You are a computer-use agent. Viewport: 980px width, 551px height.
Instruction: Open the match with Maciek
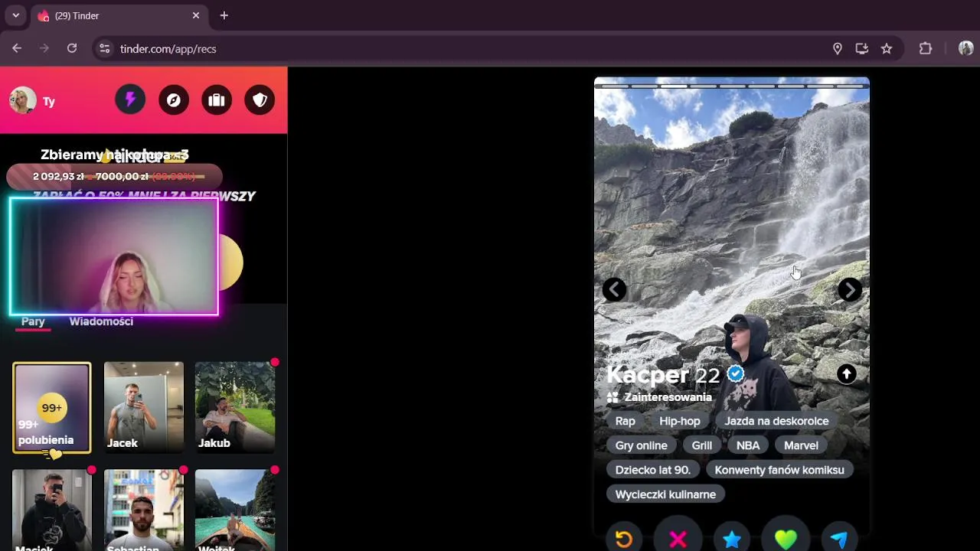click(51, 510)
